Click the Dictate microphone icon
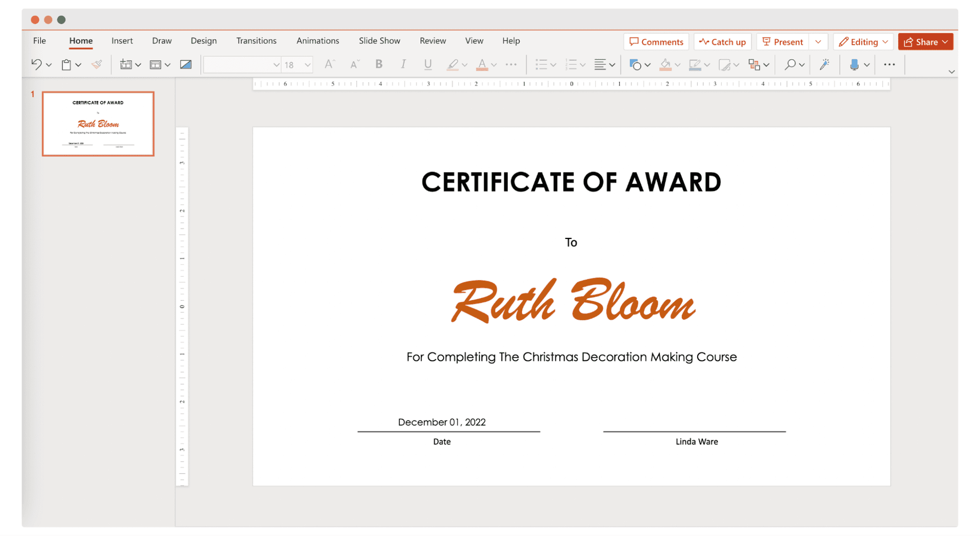 click(x=854, y=65)
